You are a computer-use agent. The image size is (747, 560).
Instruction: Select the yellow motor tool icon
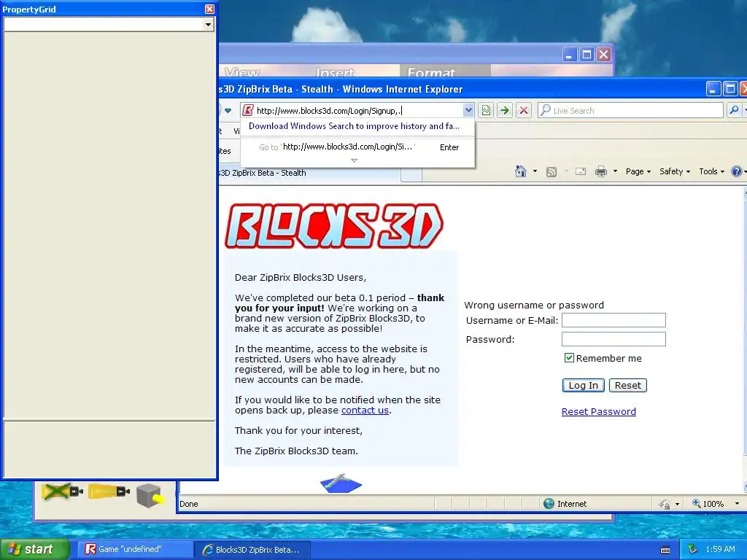coord(109,491)
